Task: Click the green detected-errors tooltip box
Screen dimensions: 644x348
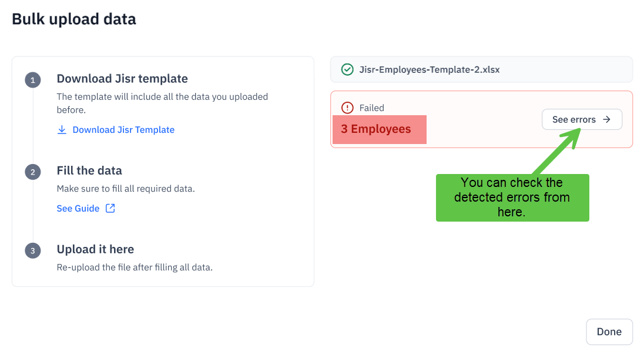Action: point(512,198)
